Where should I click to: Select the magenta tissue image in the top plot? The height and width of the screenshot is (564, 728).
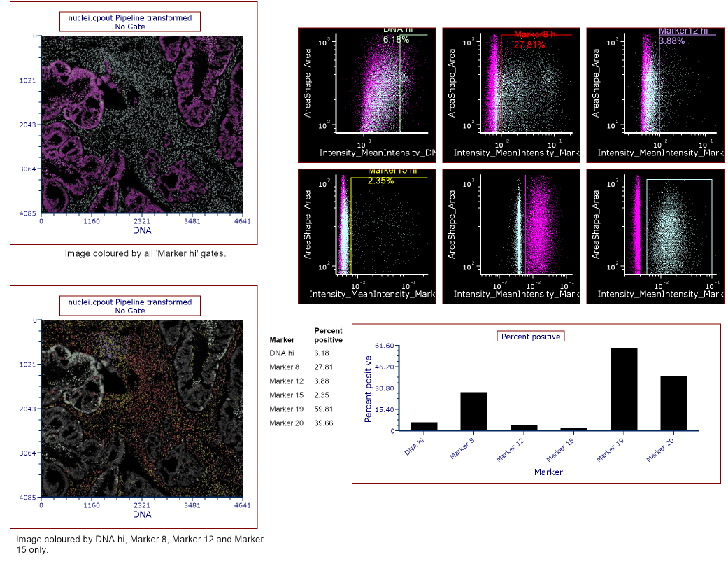[x=142, y=125]
